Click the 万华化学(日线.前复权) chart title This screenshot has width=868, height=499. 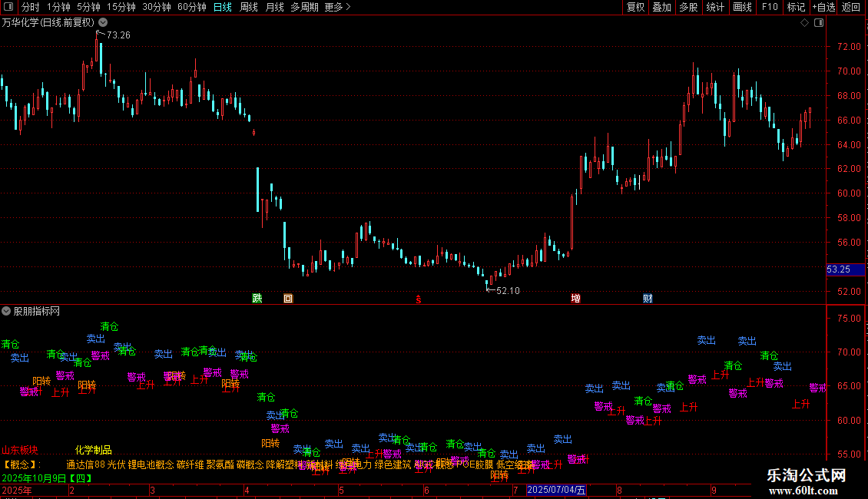point(48,23)
